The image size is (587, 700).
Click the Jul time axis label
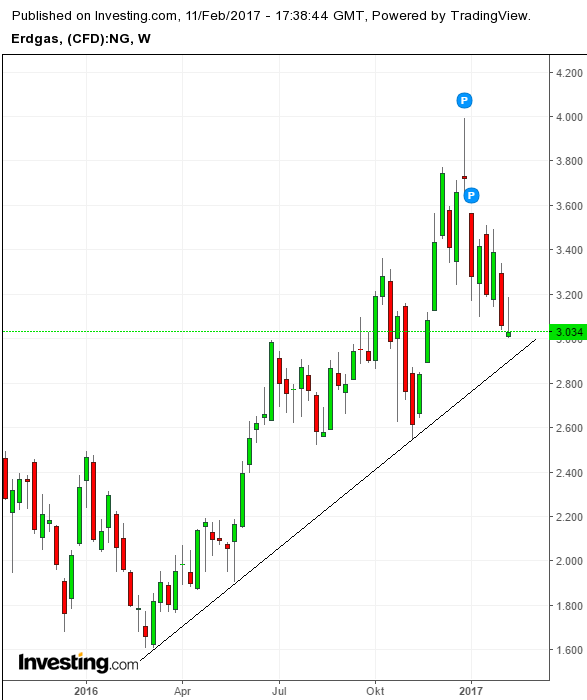pyautogui.click(x=279, y=691)
